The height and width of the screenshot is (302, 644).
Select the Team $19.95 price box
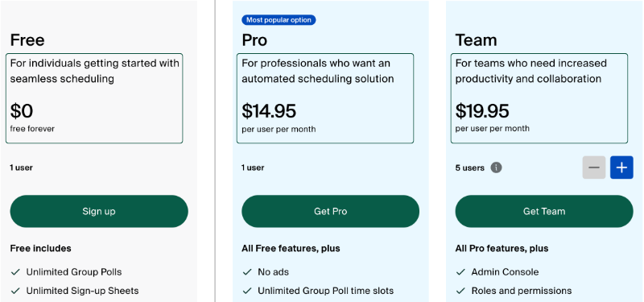click(x=539, y=98)
